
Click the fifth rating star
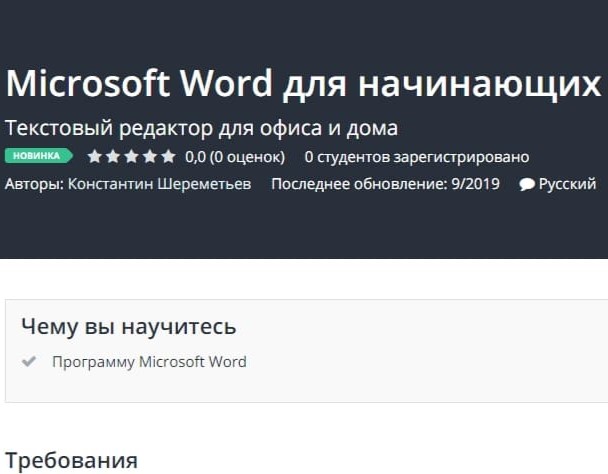point(168,157)
